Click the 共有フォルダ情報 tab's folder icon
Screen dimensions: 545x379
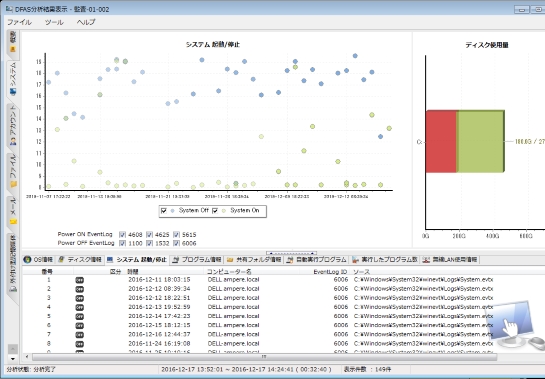(x=230, y=260)
